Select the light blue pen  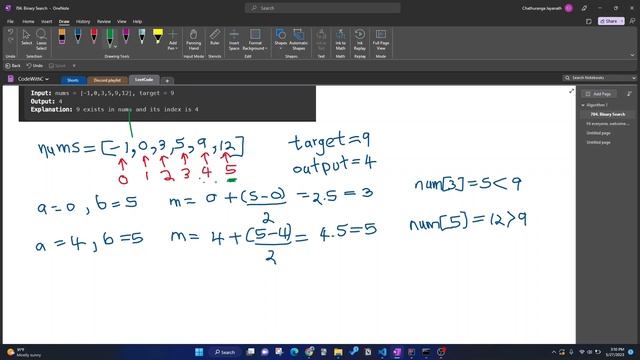pos(142,36)
